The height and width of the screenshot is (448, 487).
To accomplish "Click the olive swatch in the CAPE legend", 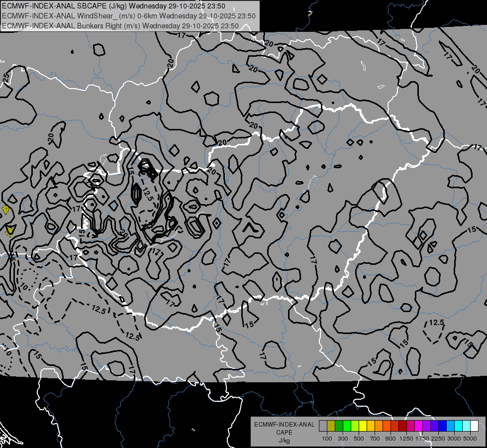I will pos(331,426).
